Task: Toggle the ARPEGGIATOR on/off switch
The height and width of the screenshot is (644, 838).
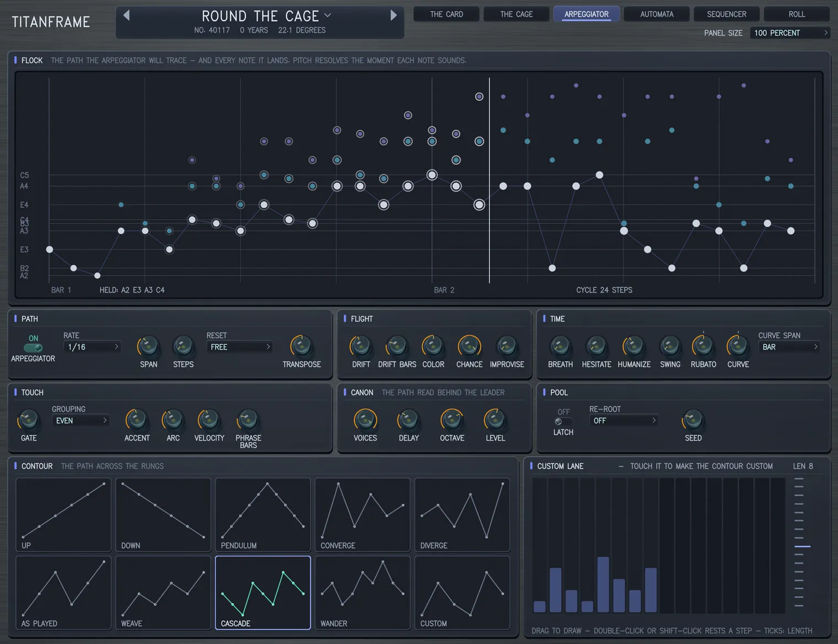Action: pyautogui.click(x=33, y=348)
